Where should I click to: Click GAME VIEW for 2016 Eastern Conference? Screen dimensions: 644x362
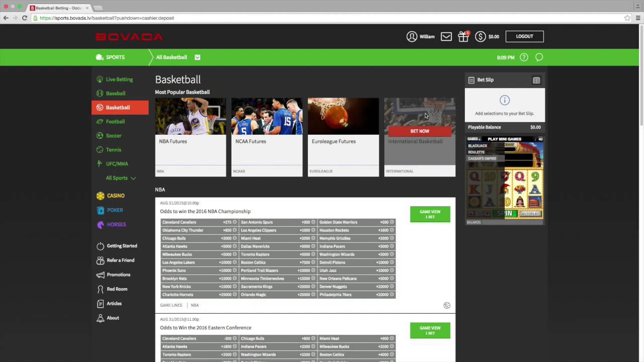tap(430, 330)
